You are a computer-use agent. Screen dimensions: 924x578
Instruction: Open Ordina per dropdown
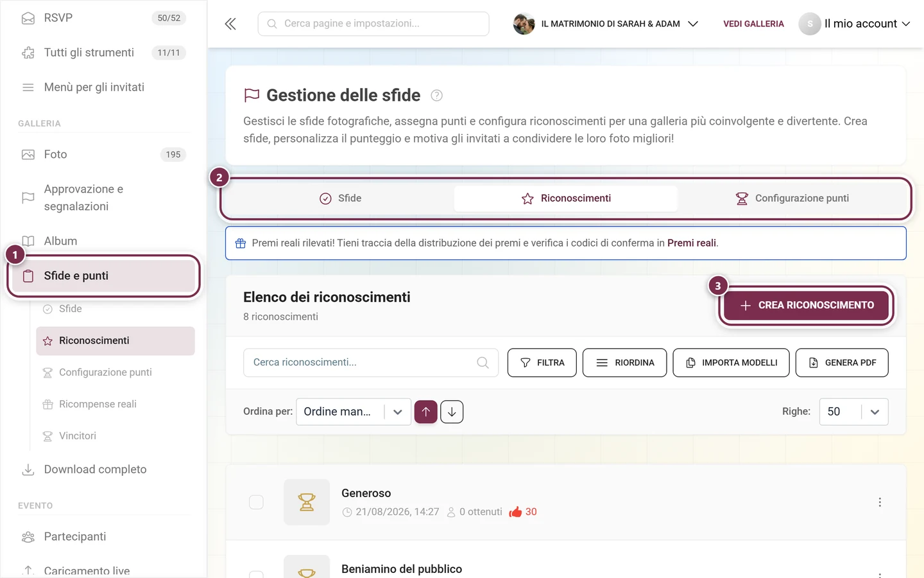tap(353, 412)
